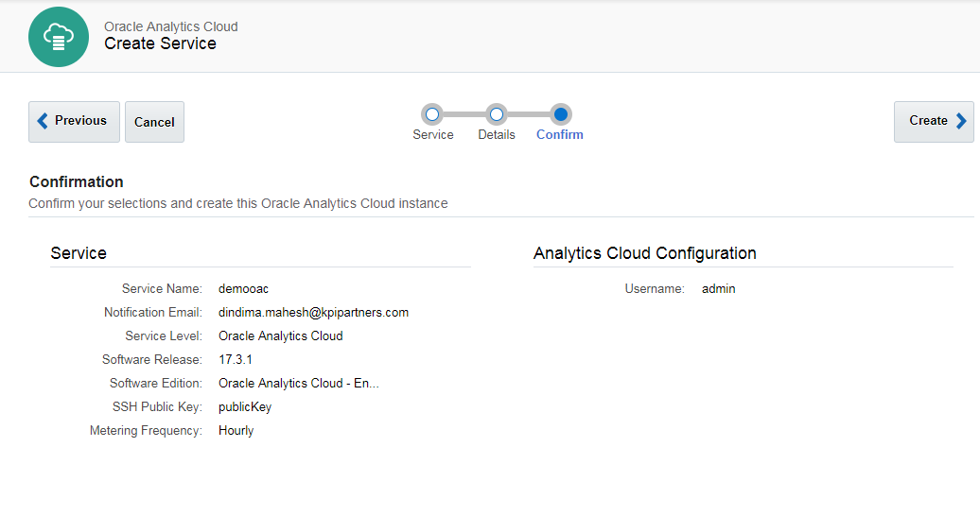Click the Oracle Analytics Cloud database icon
The image size is (980, 516).
[x=59, y=37]
